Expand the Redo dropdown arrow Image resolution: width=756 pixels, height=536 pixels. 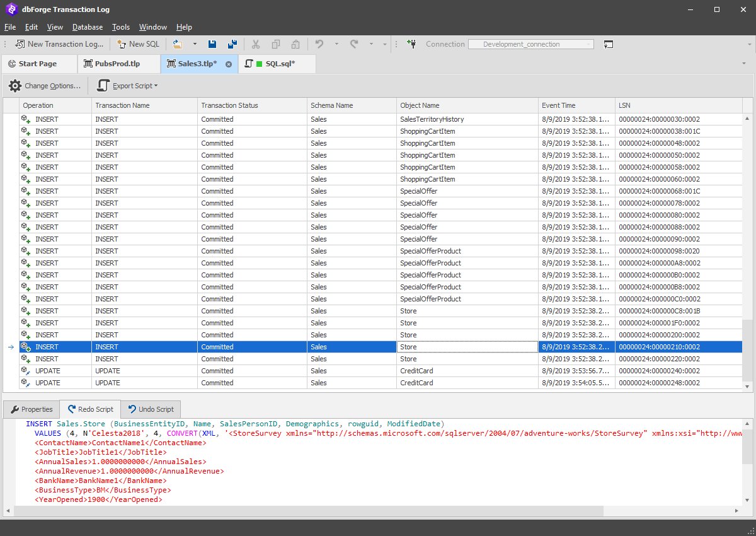point(370,44)
